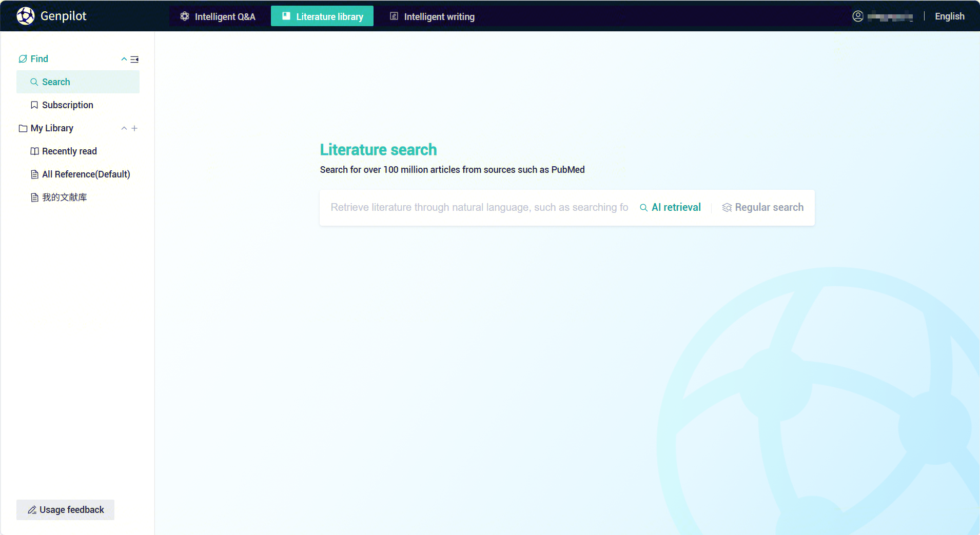Click the Usage feedback button
This screenshot has height=535, width=980.
coord(66,510)
